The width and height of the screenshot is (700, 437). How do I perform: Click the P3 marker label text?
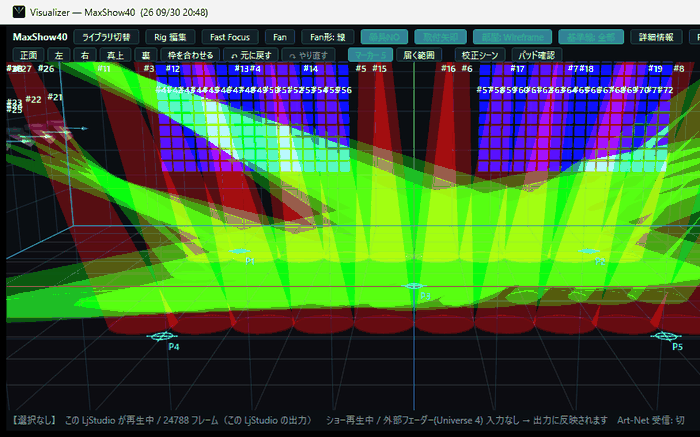pos(425,296)
